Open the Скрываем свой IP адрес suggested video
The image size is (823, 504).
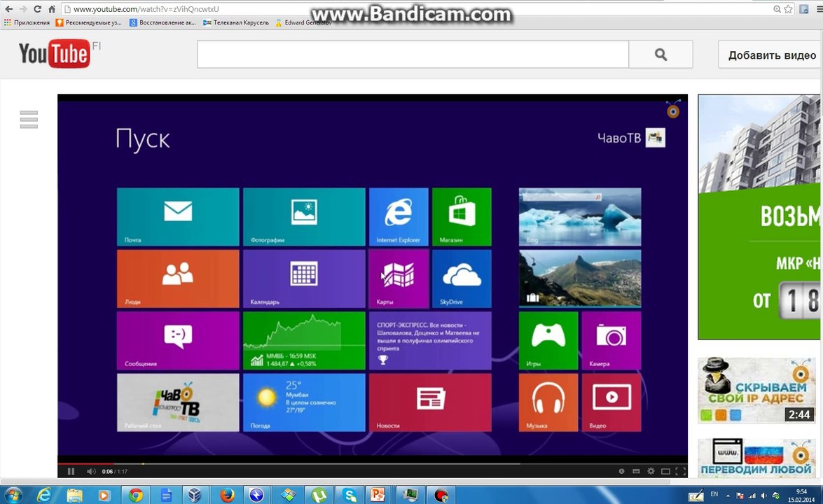click(756, 390)
